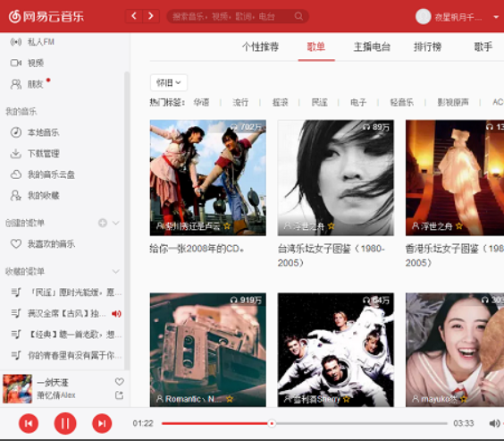
Task: Switch to the 歌单 tab
Action: (316, 47)
